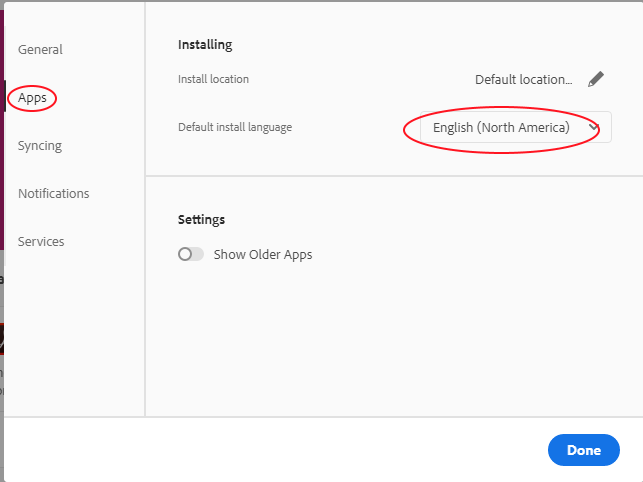Select the Apps tab in sidebar
The height and width of the screenshot is (482, 643).
click(x=32, y=98)
